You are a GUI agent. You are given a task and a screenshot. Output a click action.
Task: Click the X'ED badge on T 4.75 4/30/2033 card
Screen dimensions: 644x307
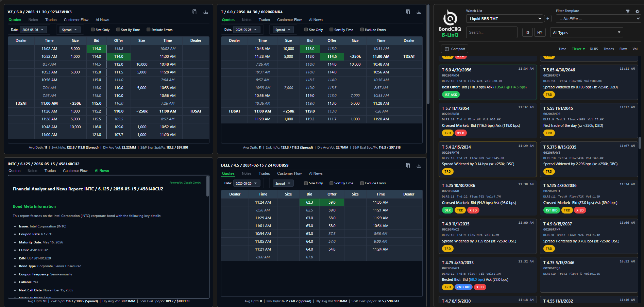tap(480, 287)
